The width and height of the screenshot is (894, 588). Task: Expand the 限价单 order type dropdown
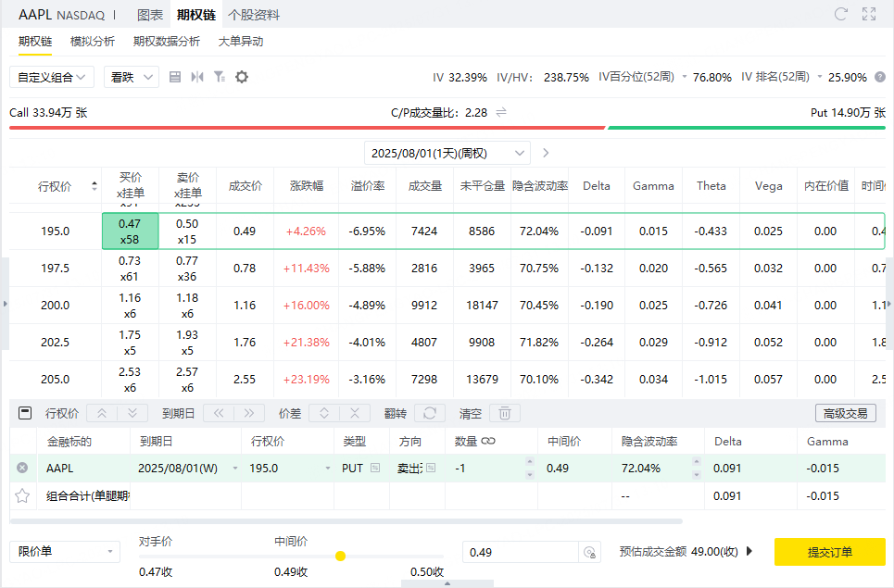pyautogui.click(x=65, y=552)
